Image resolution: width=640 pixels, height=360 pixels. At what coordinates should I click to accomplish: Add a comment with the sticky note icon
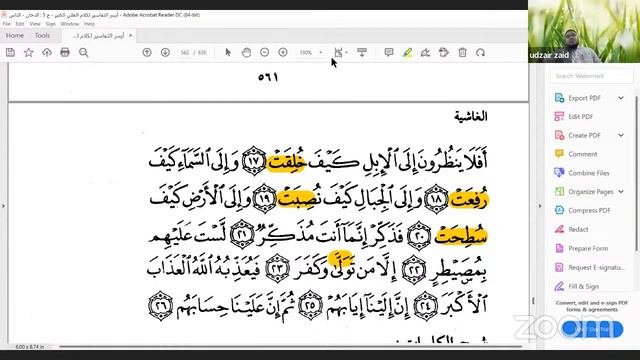click(x=389, y=52)
